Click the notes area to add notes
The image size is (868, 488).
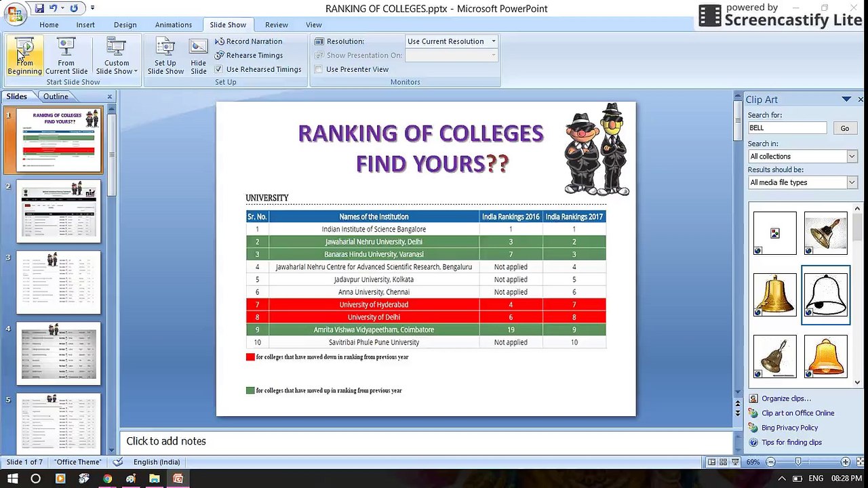[426, 441]
